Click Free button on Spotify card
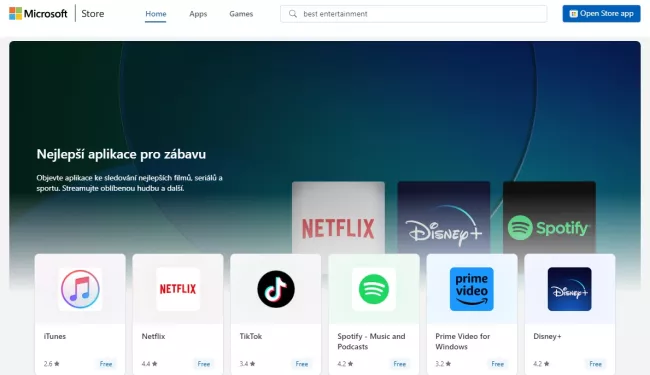This screenshot has width=650, height=375. click(400, 364)
